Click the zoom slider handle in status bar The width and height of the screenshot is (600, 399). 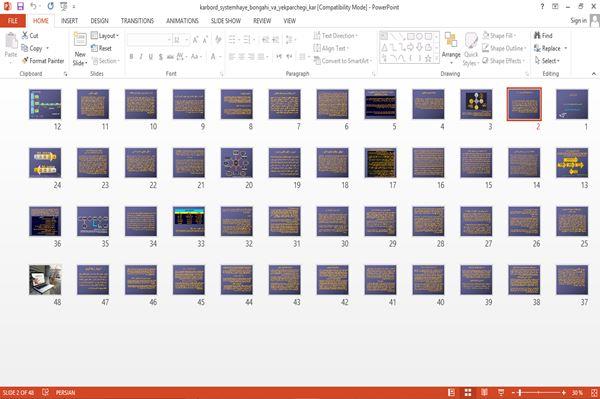pos(520,392)
